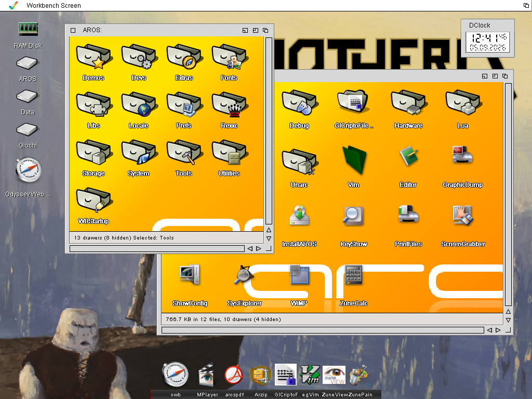This screenshot has height=399, width=532.
Task: Launch KeyShow magnifier tool
Action: 353,216
